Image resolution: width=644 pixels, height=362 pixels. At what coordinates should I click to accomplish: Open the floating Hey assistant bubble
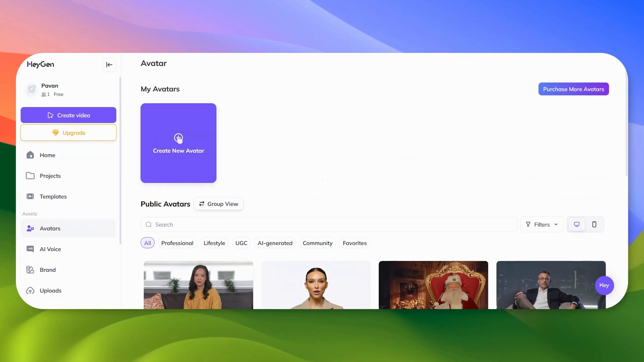[x=604, y=285]
